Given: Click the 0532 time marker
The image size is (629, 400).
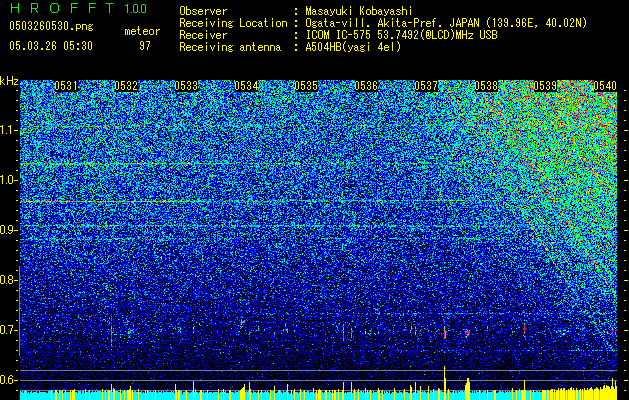Looking at the screenshot, I should pos(126,86).
